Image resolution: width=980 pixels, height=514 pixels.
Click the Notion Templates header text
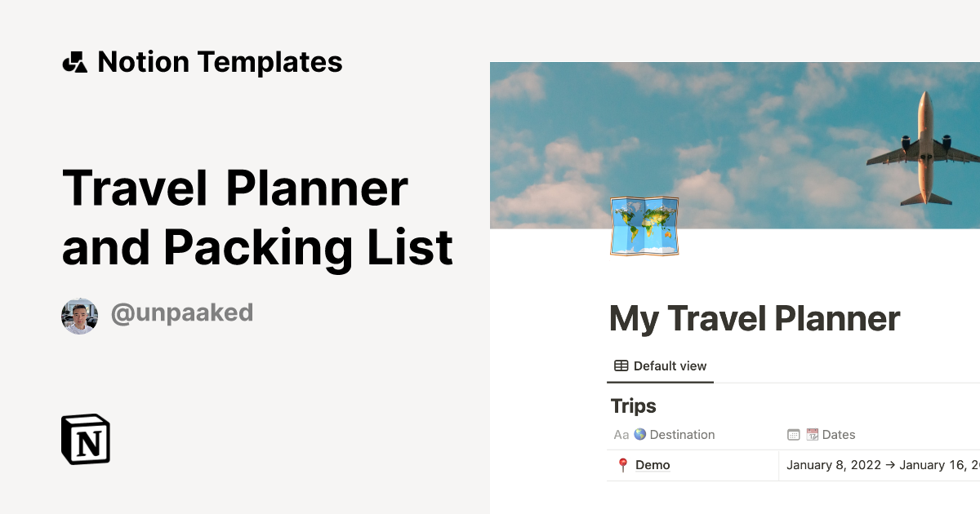click(x=220, y=61)
